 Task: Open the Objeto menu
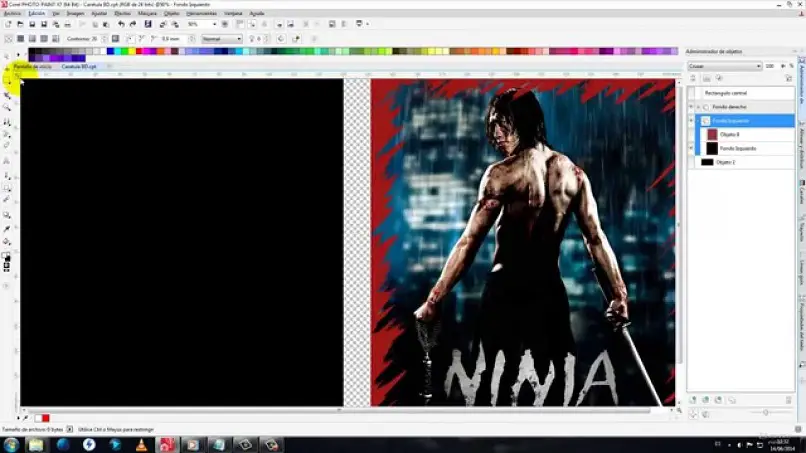(x=172, y=13)
